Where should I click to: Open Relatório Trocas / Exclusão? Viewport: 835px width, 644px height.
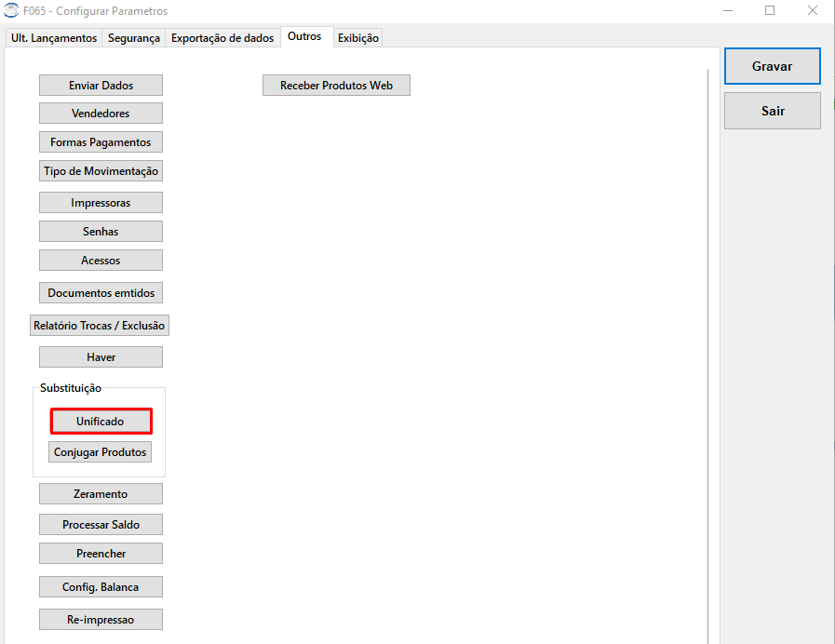[x=99, y=325]
